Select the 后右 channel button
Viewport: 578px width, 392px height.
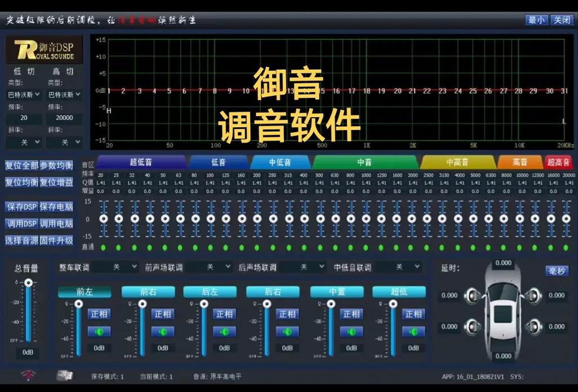coord(273,292)
